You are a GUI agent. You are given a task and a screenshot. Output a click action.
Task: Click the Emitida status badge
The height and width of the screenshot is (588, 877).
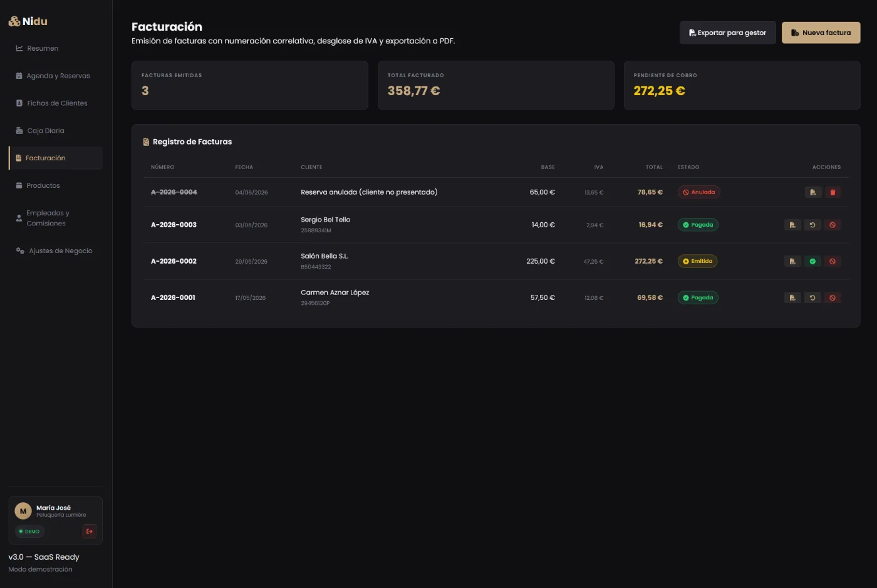point(697,261)
